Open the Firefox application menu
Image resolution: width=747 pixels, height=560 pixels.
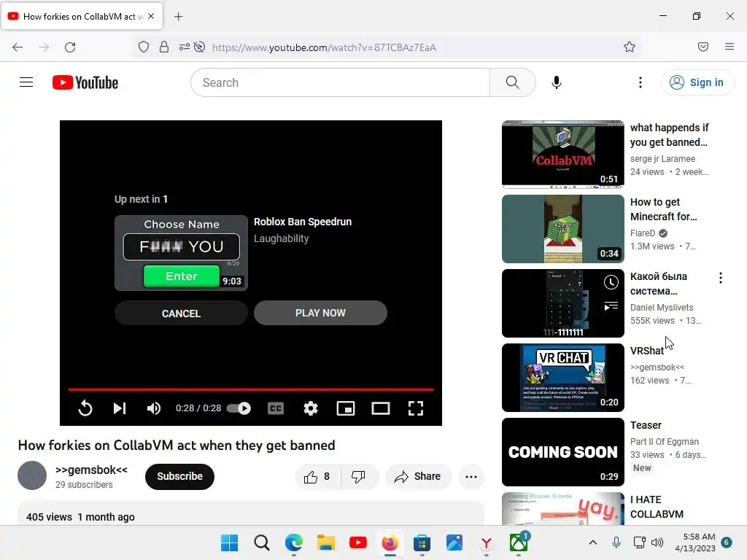[729, 47]
